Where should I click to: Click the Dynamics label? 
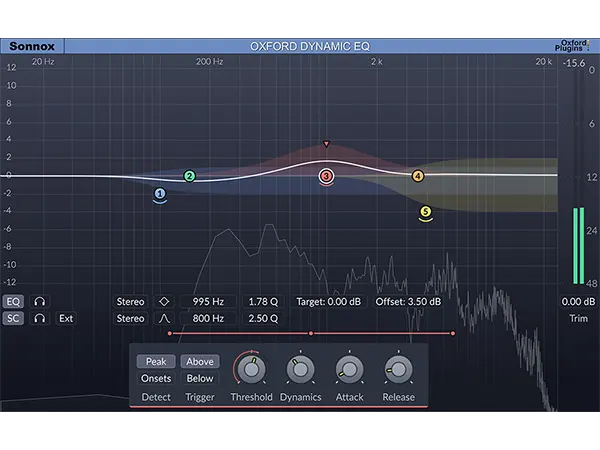[x=300, y=397]
